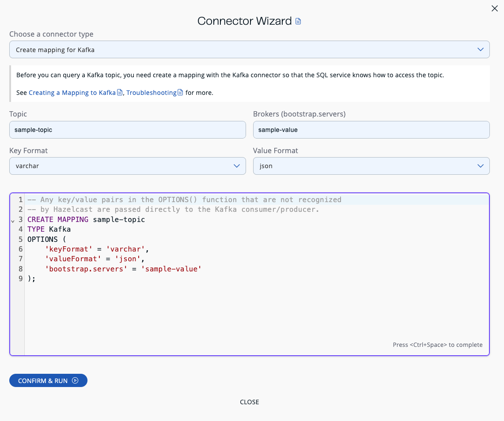Click the Key Format dropdown chevron
The height and width of the screenshot is (421, 504).
(237, 166)
